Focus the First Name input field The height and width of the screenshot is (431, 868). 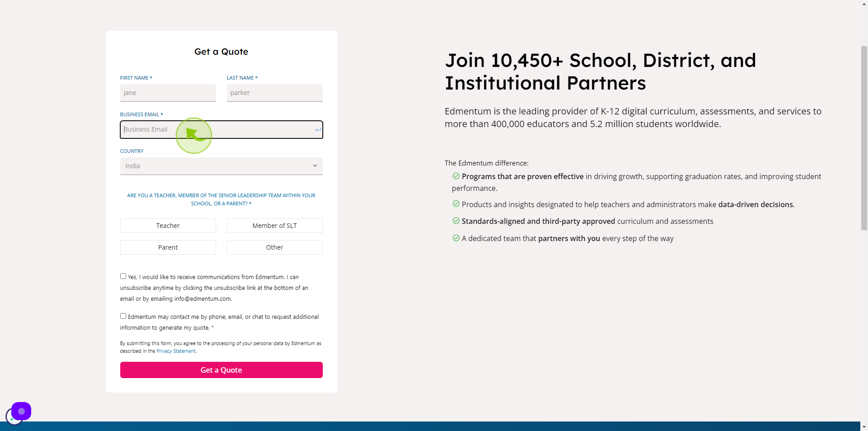pos(168,93)
